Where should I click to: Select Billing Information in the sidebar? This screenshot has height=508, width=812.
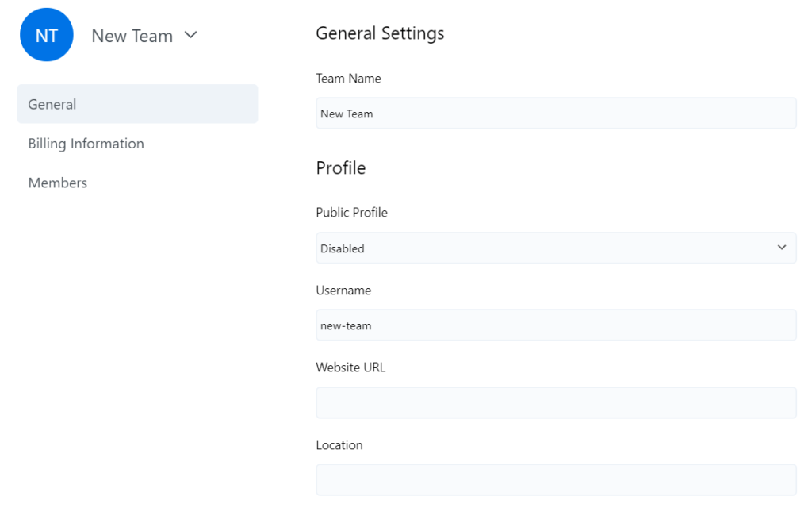point(86,144)
